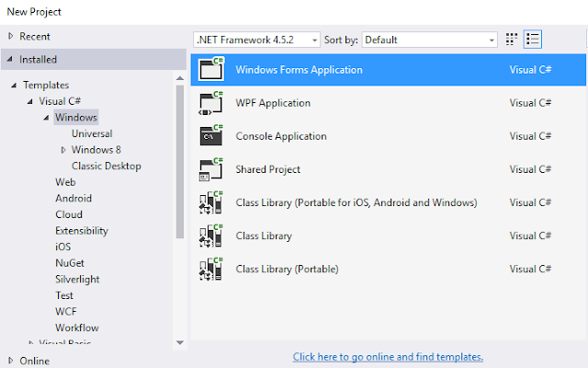
Task: Open the .NET Framework version dropdown
Action: (x=256, y=40)
